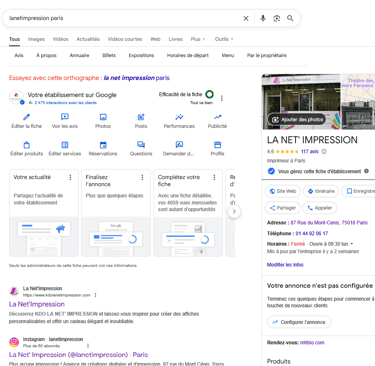Submit search with magnifier icon
This screenshot has height=366, width=375.
[290, 18]
